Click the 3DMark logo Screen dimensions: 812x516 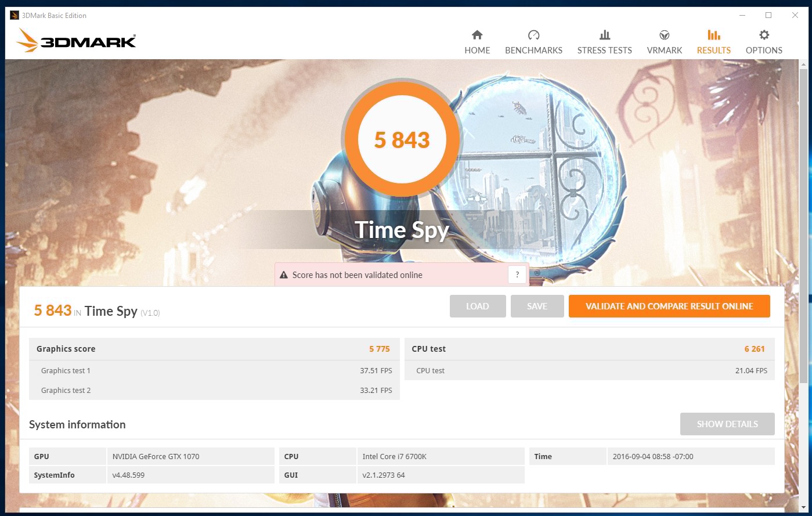point(76,41)
